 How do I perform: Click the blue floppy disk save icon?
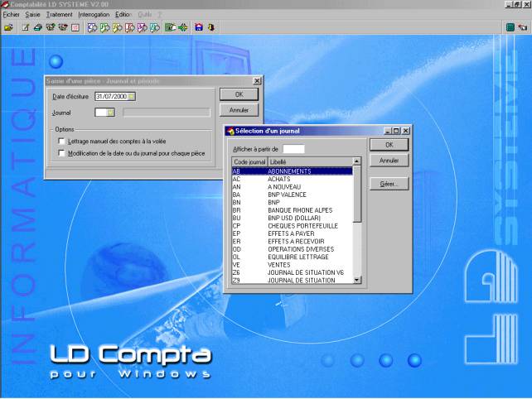click(199, 27)
